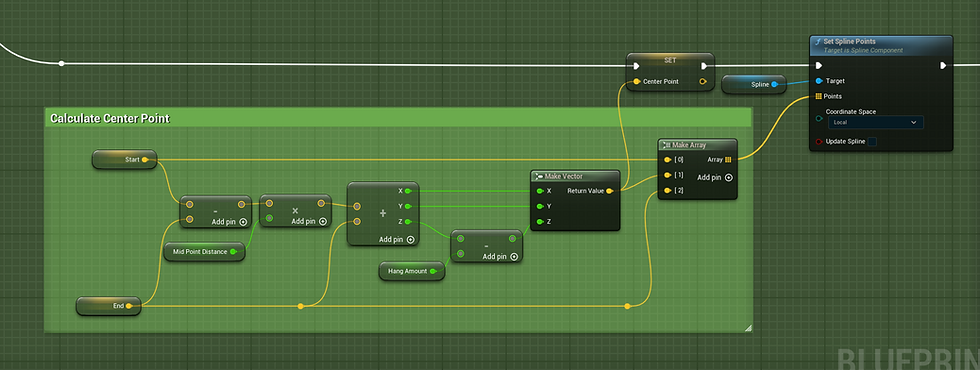Click Add pin on the Make Array node

click(x=714, y=178)
